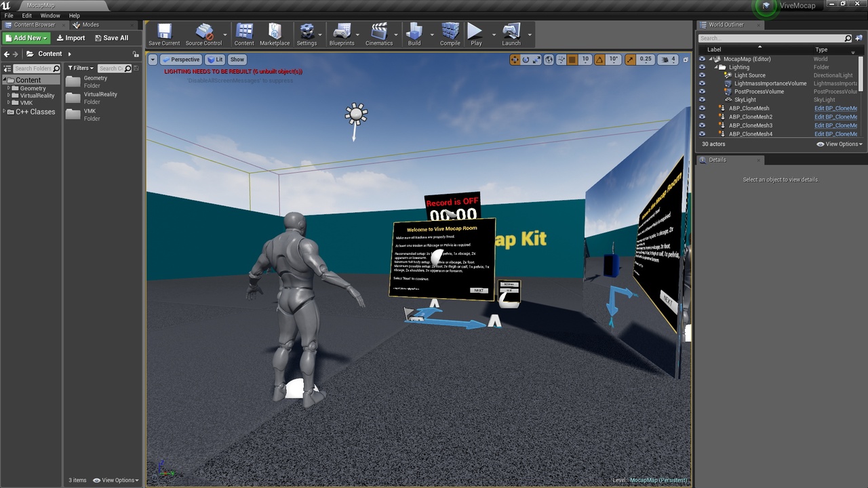Image resolution: width=868 pixels, height=488 pixels.
Task: Click the Save All button
Action: [111, 38]
